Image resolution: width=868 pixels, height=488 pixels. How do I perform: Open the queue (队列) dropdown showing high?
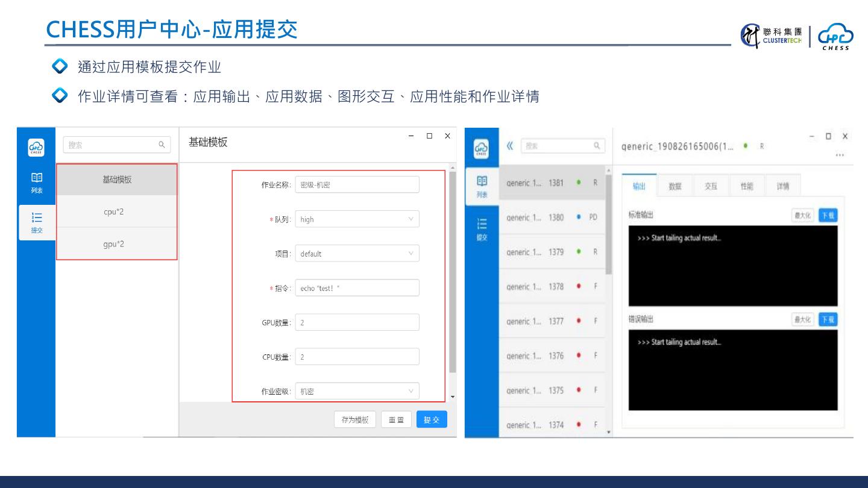pos(357,219)
